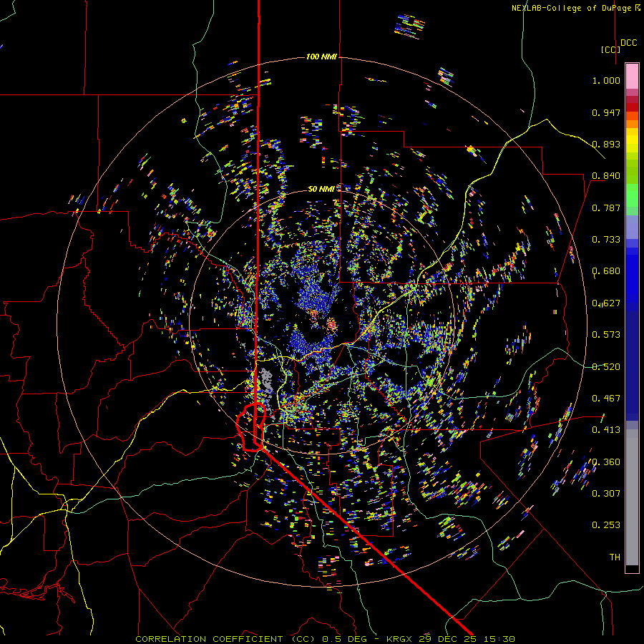Select the 0.307 legend value
The image size is (644, 644).
coord(606,494)
